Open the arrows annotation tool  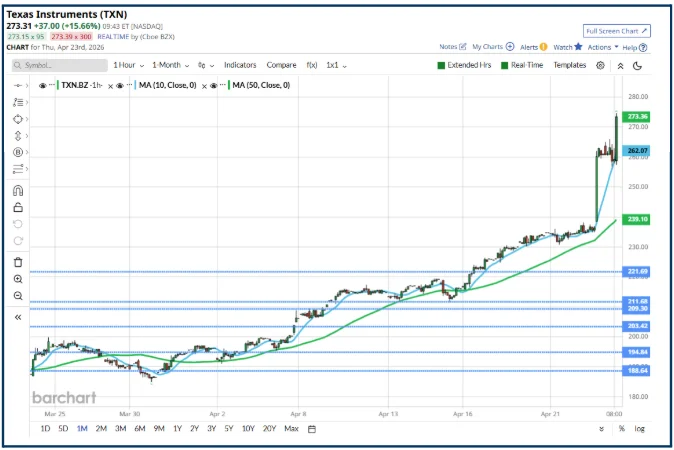tap(18, 136)
